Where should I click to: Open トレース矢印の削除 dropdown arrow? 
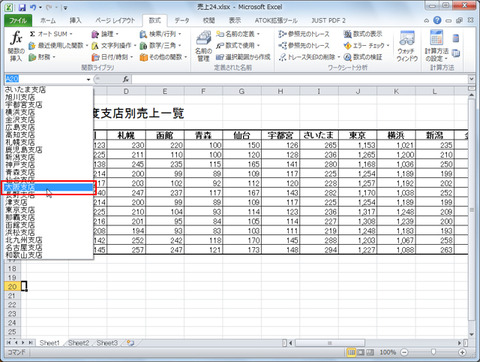coord(339,57)
